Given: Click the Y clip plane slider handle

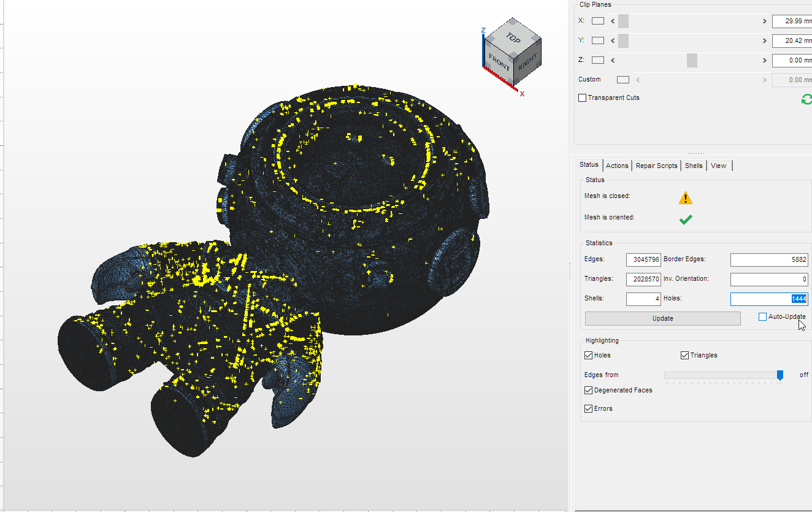Looking at the screenshot, I should coord(623,40).
